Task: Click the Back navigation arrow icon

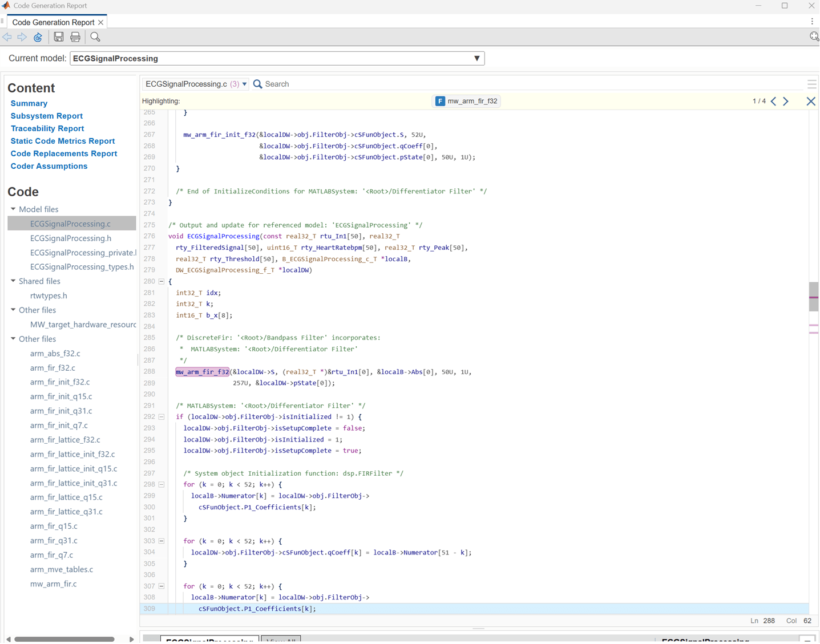Action: click(x=7, y=37)
